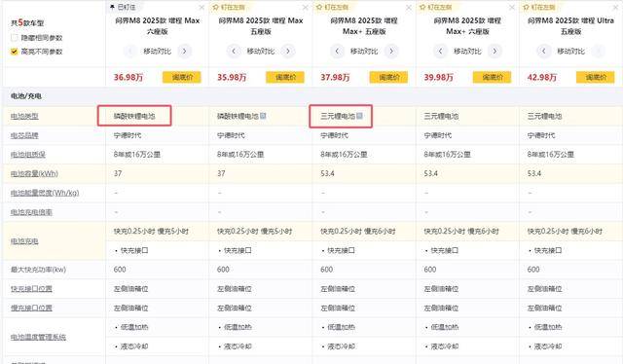Pin the Ultra 五座版 column to left
The image size is (623, 364).
click(x=539, y=7)
